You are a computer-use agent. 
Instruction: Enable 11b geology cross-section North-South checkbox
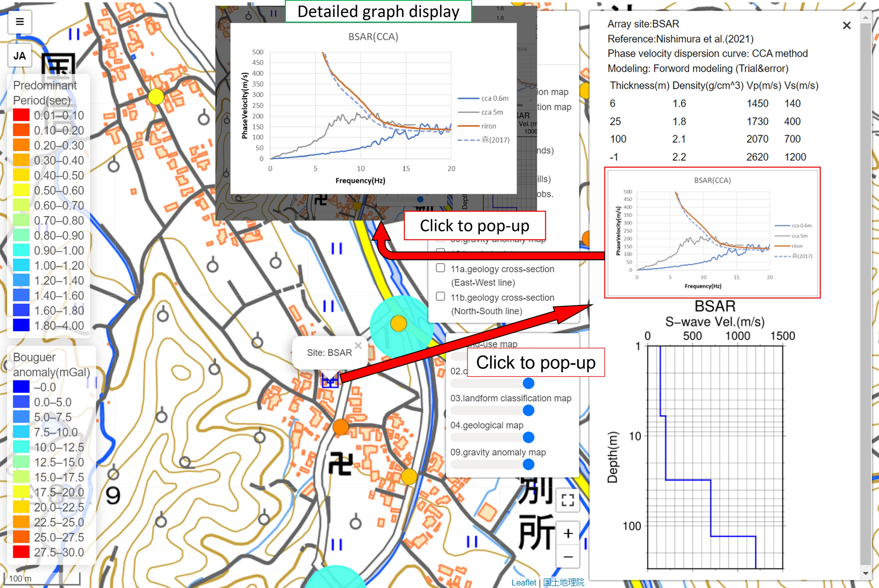click(440, 296)
